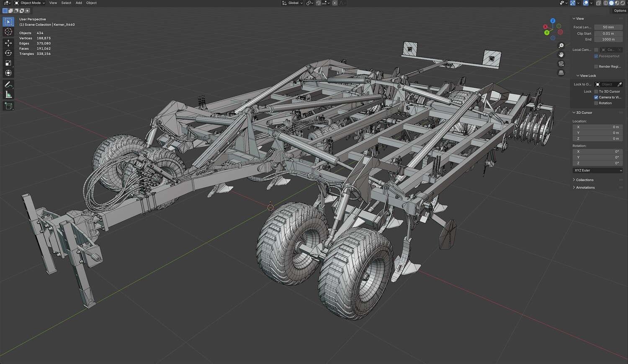Image resolution: width=628 pixels, height=364 pixels.
Task: Click the blue Z axis gizmo
Action: (553, 21)
